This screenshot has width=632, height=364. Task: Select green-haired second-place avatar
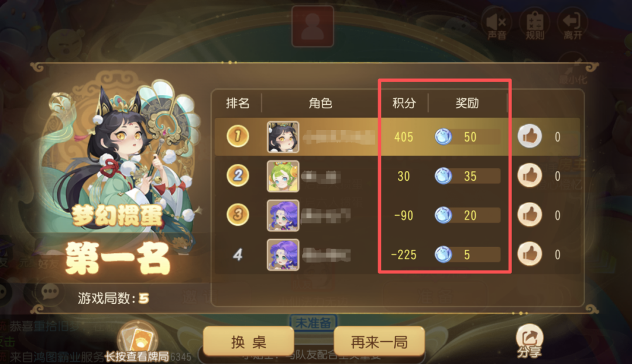(283, 176)
